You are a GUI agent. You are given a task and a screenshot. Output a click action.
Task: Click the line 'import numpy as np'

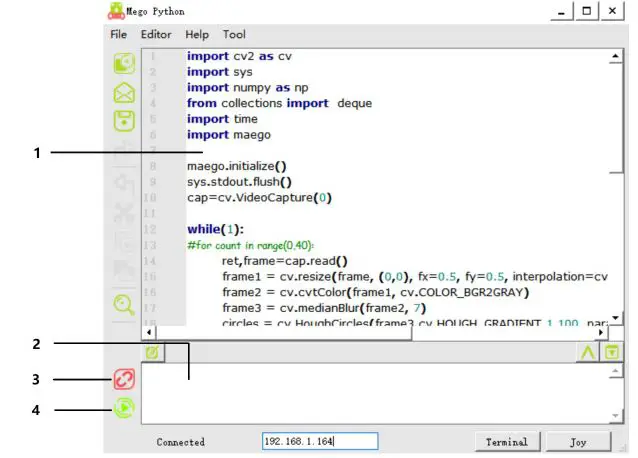247,87
